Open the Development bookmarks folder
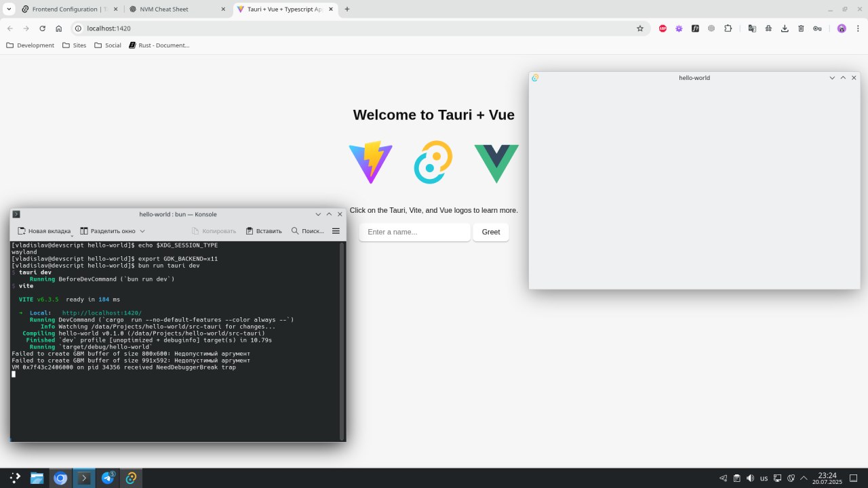 30,45
